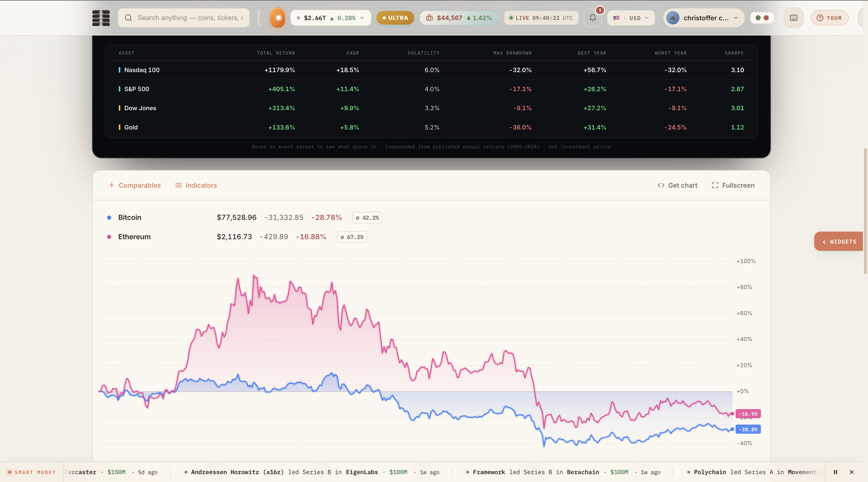Start the TOUR walkthrough
Image resolution: width=868 pixels, height=482 pixels.
click(829, 18)
